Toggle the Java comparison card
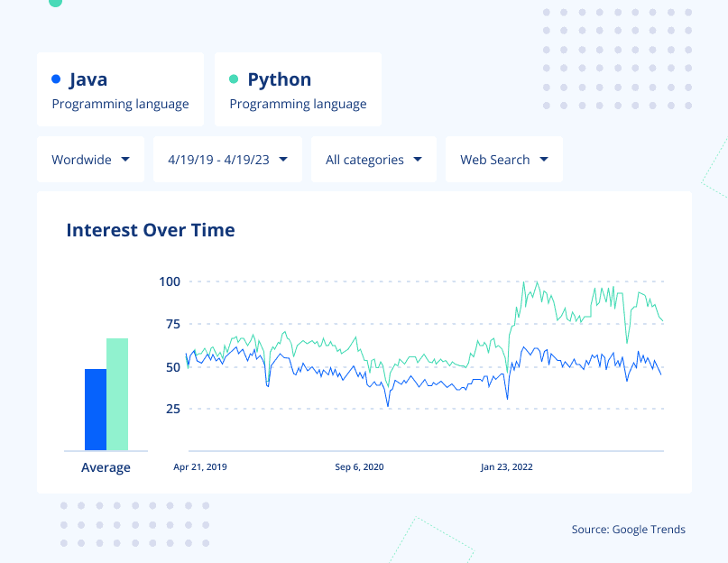This screenshot has height=563, width=728. click(x=120, y=88)
